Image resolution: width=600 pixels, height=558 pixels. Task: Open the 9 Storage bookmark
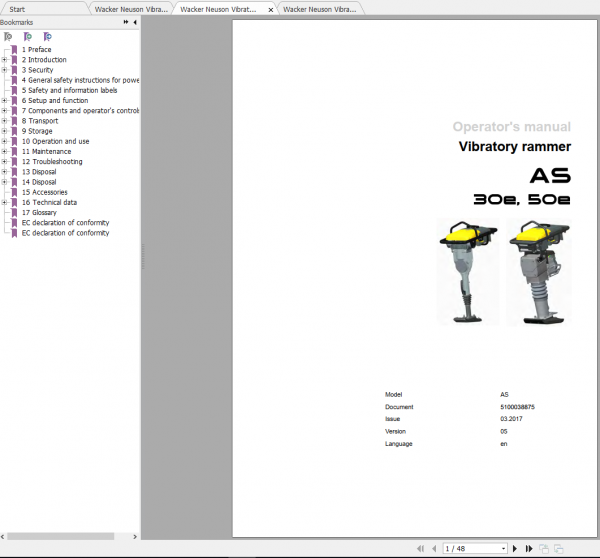37,131
